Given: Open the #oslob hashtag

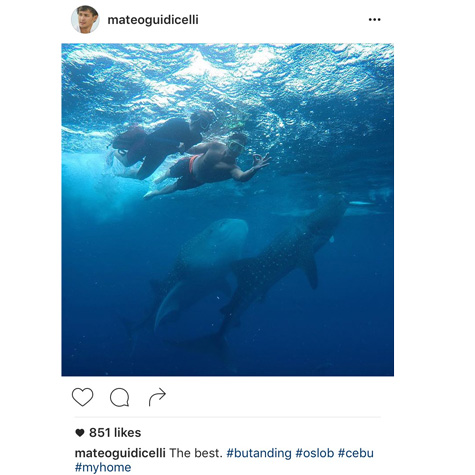Looking at the screenshot, I should [x=315, y=453].
